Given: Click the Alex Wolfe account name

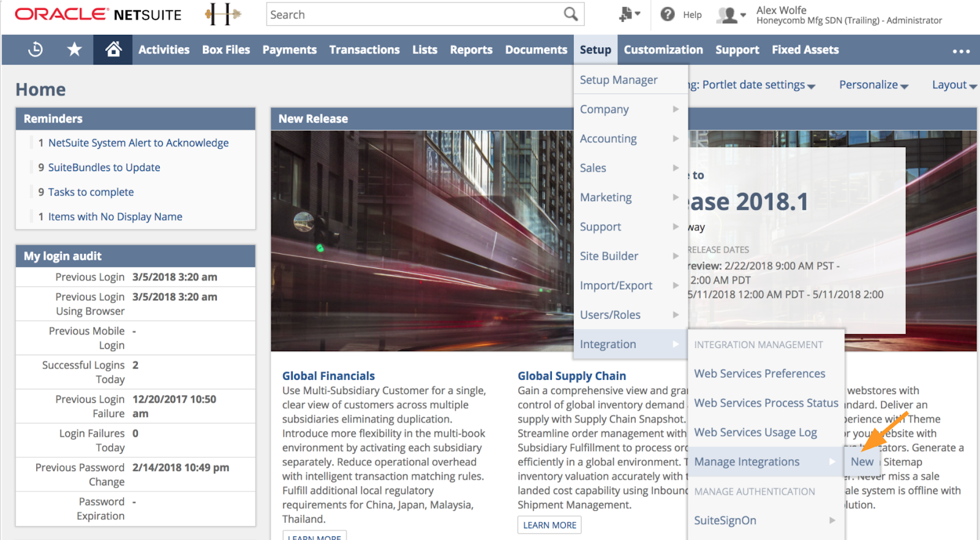Looking at the screenshot, I should tap(781, 10).
